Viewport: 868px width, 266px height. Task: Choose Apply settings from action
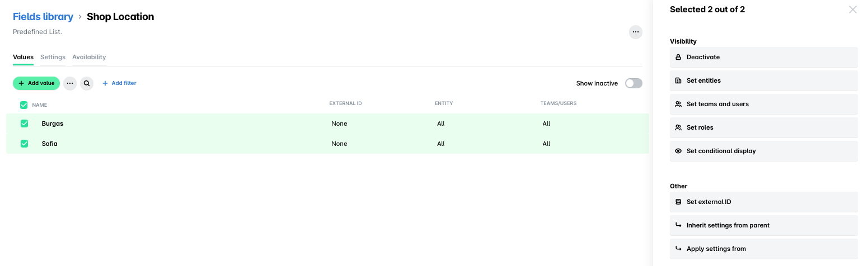(763, 249)
